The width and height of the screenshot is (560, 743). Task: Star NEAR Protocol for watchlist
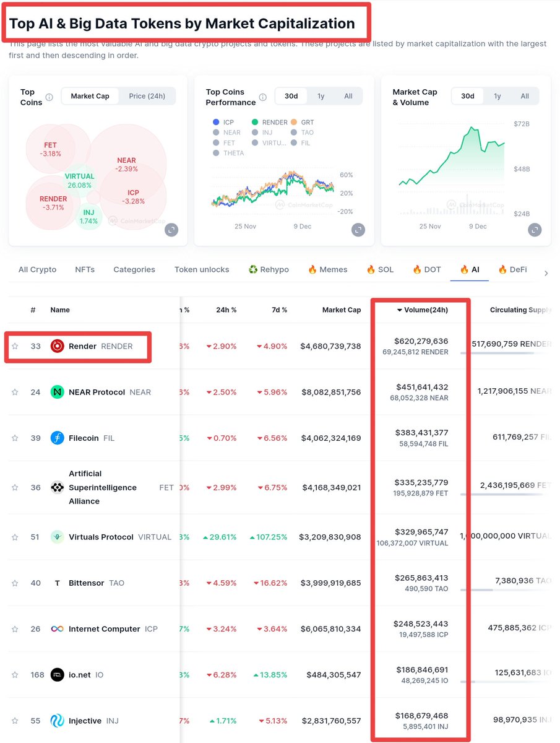(15, 392)
